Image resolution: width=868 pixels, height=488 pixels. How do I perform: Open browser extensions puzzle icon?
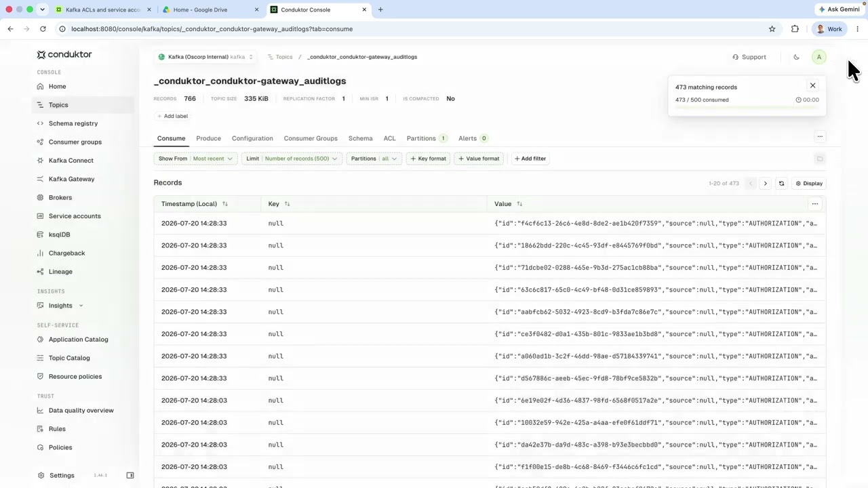click(795, 29)
